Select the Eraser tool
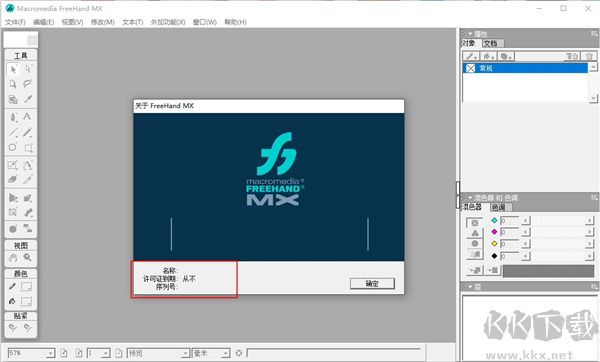Screen dimensions: 600x362 [x=13, y=179]
